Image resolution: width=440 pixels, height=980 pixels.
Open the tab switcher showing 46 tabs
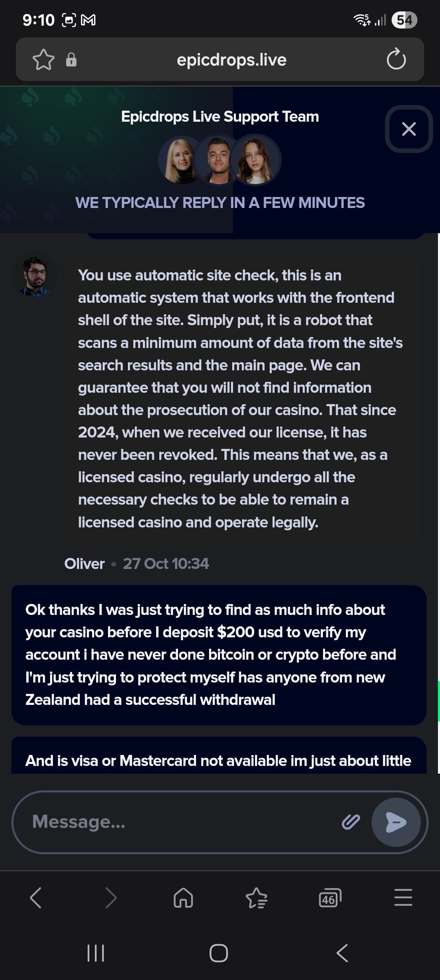tap(330, 898)
